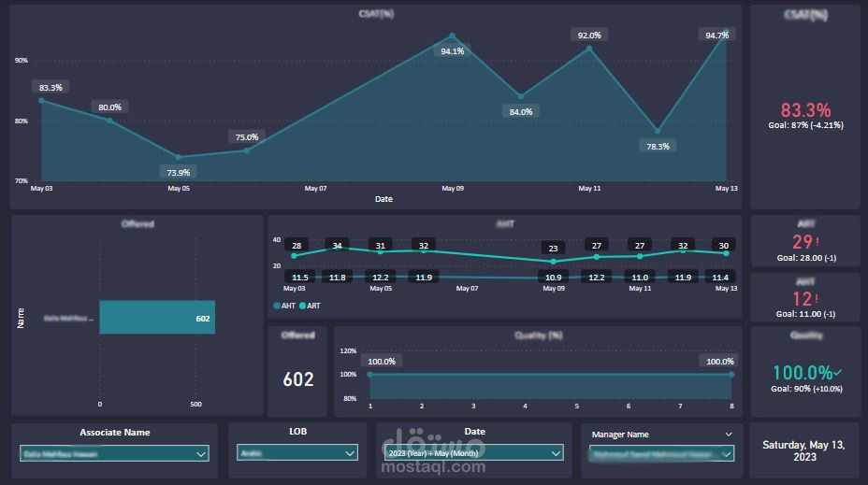The image size is (868, 485).
Task: Click May 11 on the AHT chart axis
Action: coord(640,289)
